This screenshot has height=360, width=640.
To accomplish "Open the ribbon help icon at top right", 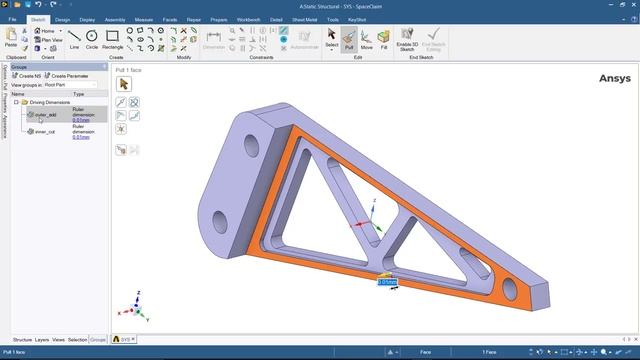I will tap(634, 19).
